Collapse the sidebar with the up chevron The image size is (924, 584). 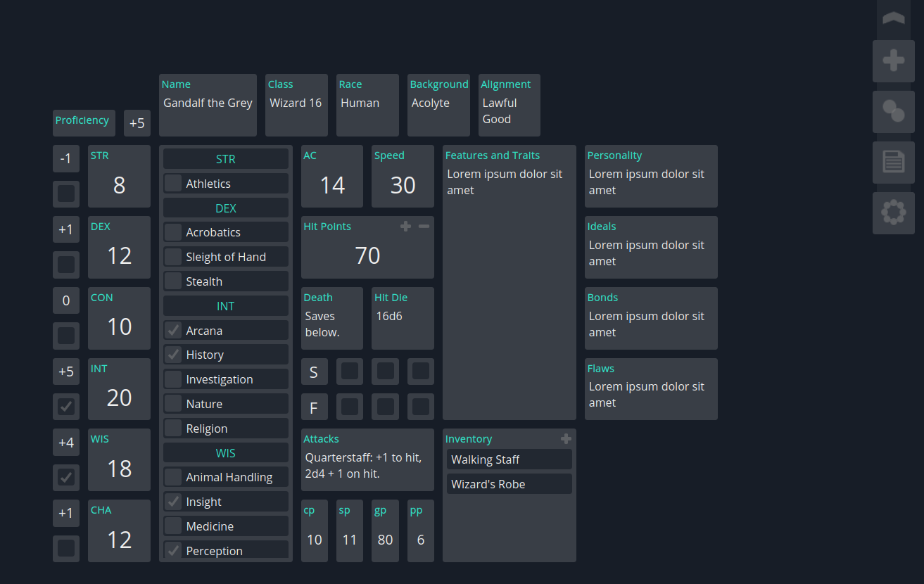click(893, 19)
